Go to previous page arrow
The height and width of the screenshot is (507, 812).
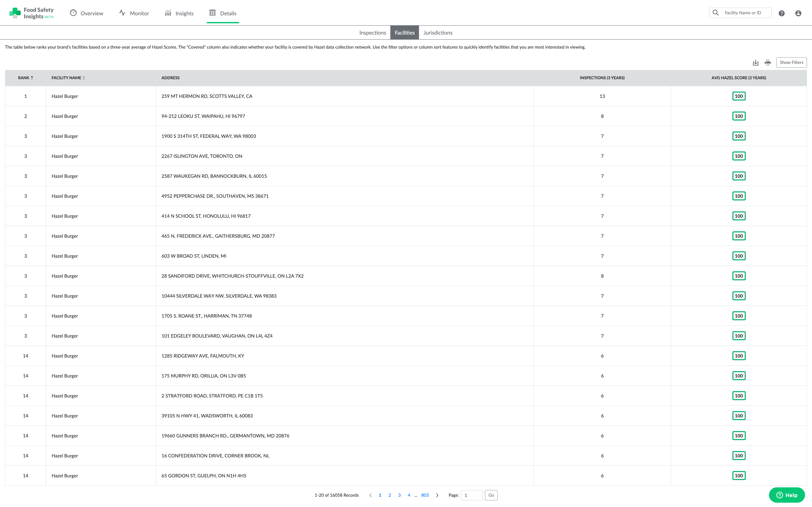pyautogui.click(x=370, y=495)
